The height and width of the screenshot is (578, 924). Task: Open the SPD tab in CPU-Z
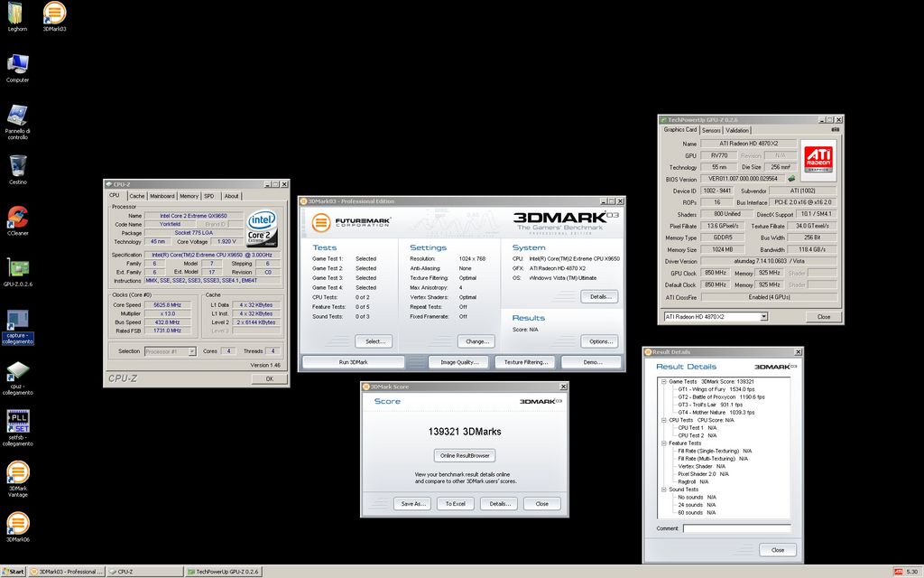(209, 196)
